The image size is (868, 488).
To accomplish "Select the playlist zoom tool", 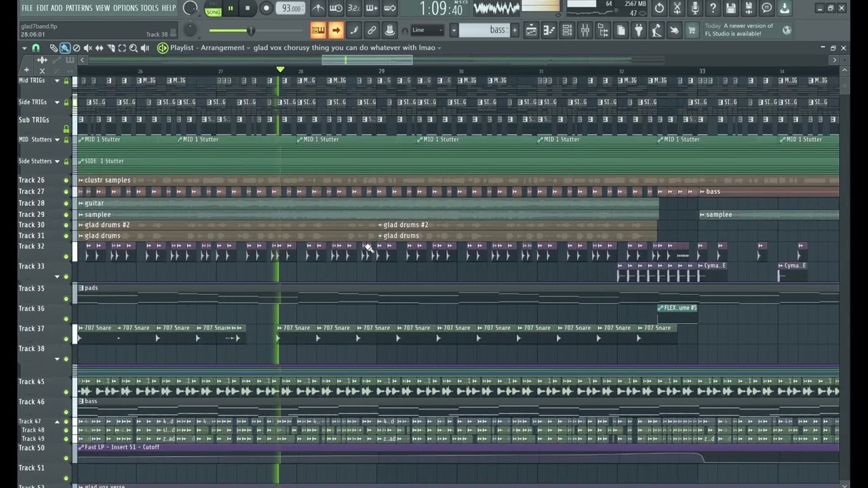I will [x=134, y=48].
